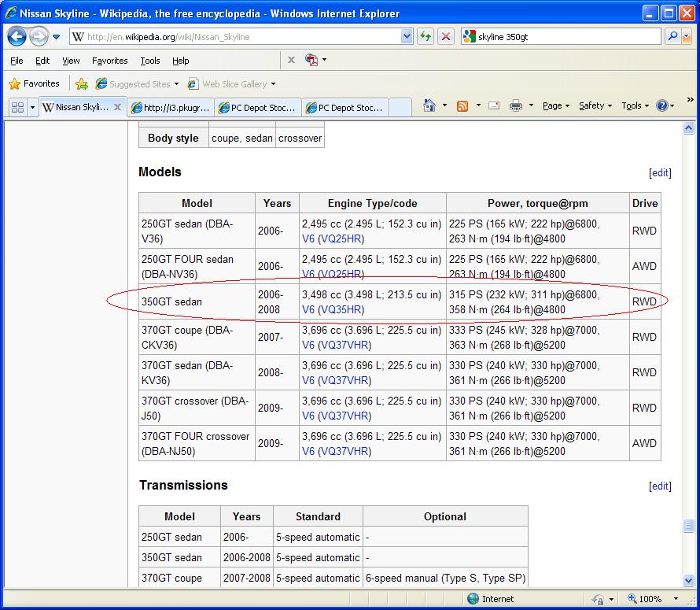Image resolution: width=700 pixels, height=610 pixels.
Task: Click the Print icon
Action: [x=516, y=106]
